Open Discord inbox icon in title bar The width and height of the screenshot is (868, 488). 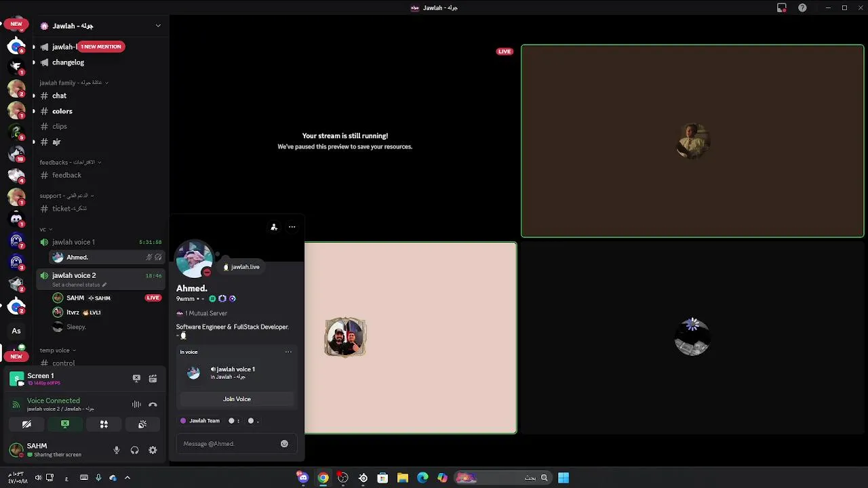click(782, 8)
